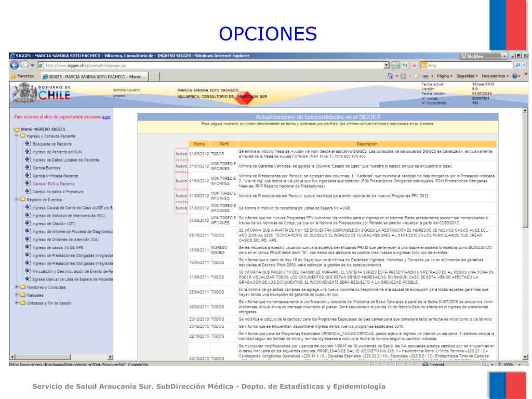The height and width of the screenshot is (399, 532).
Task: Click the address bar URL field
Action: (x=210, y=65)
